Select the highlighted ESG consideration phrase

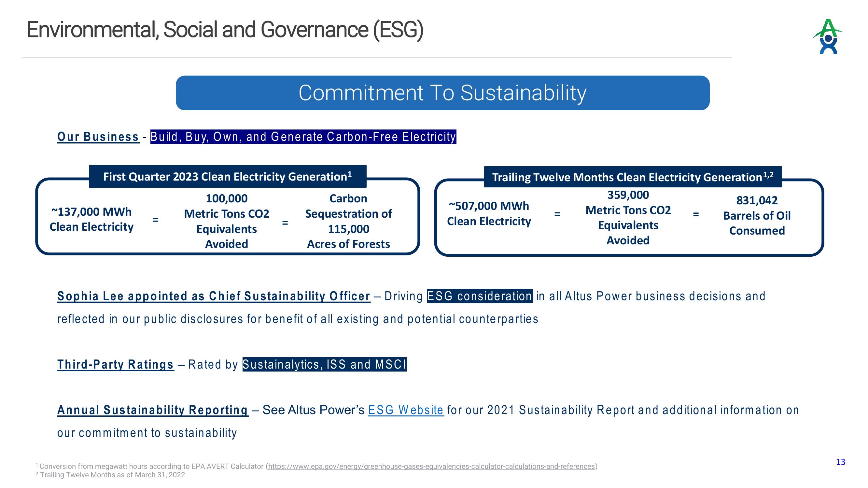coord(480,296)
